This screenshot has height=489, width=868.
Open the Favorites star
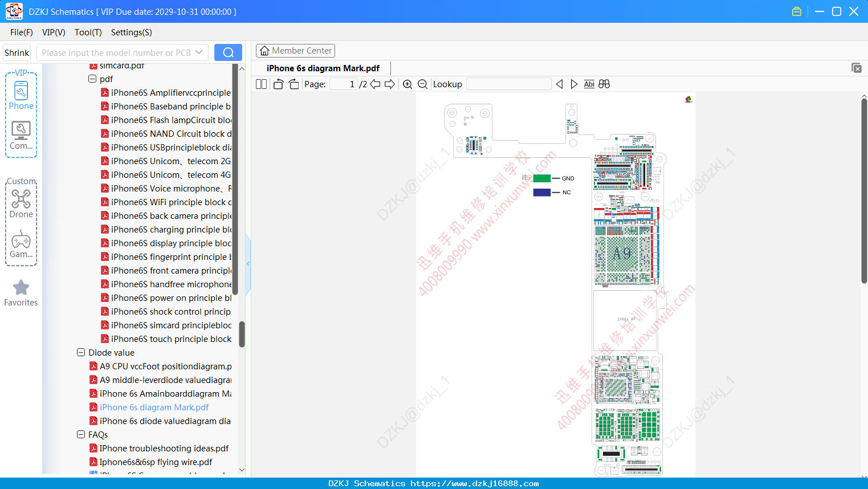pyautogui.click(x=21, y=293)
